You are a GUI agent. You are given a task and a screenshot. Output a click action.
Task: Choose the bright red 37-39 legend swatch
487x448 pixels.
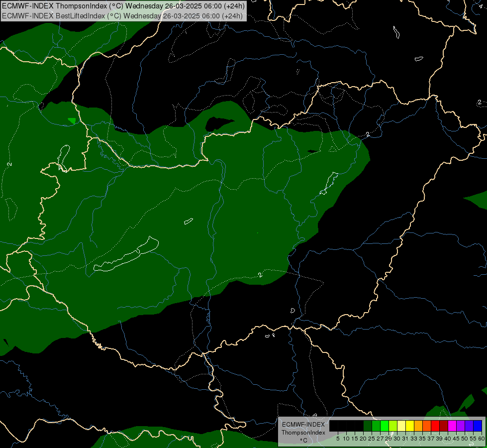[x=435, y=426]
